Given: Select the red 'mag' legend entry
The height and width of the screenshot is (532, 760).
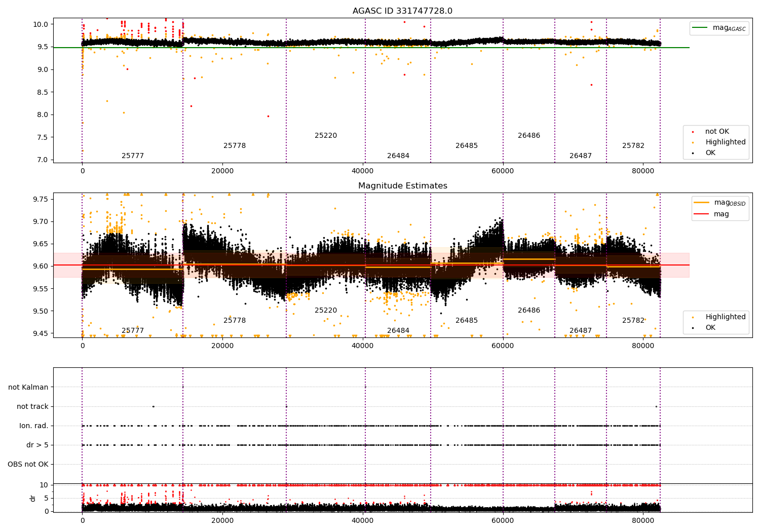Looking at the screenshot, I should coord(712,214).
